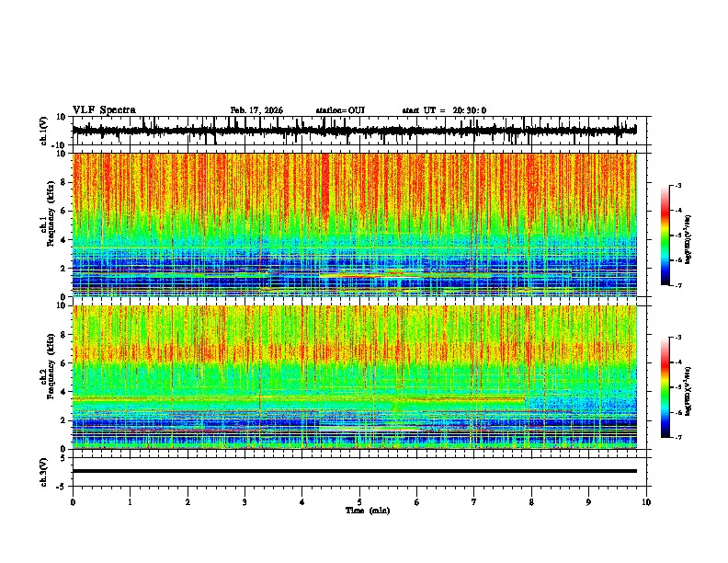
Task: Click the "6" kHz tick of ch.2 spectrogram
Action: [x=64, y=362]
